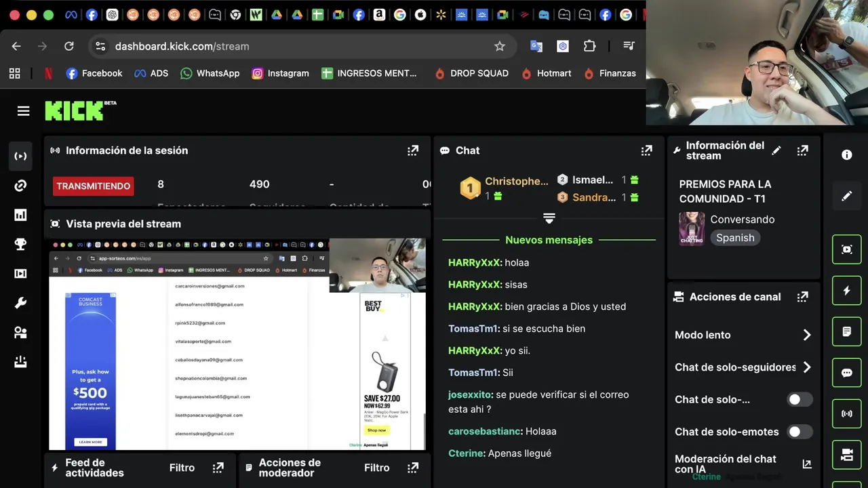
Task: Toggle the document moderator actions widget button
Action: pyautogui.click(x=846, y=331)
